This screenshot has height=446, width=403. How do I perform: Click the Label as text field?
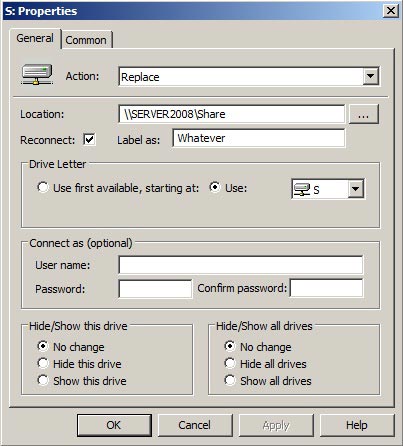(259, 138)
